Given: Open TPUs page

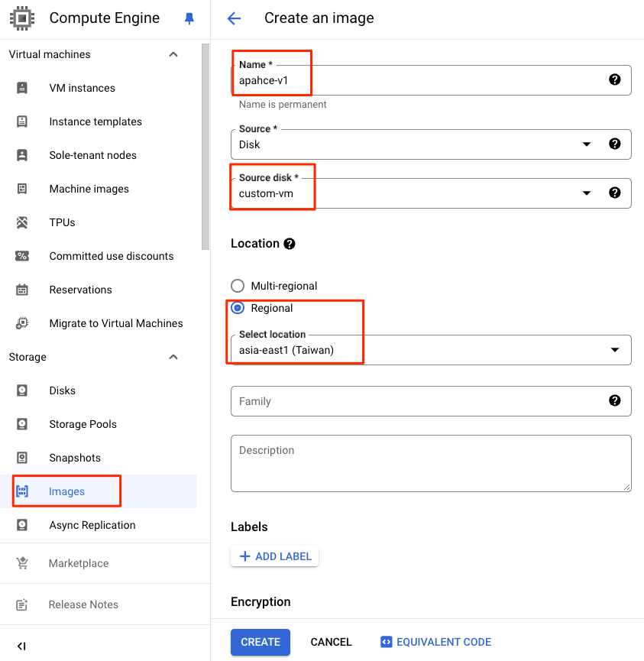Looking at the screenshot, I should point(63,222).
